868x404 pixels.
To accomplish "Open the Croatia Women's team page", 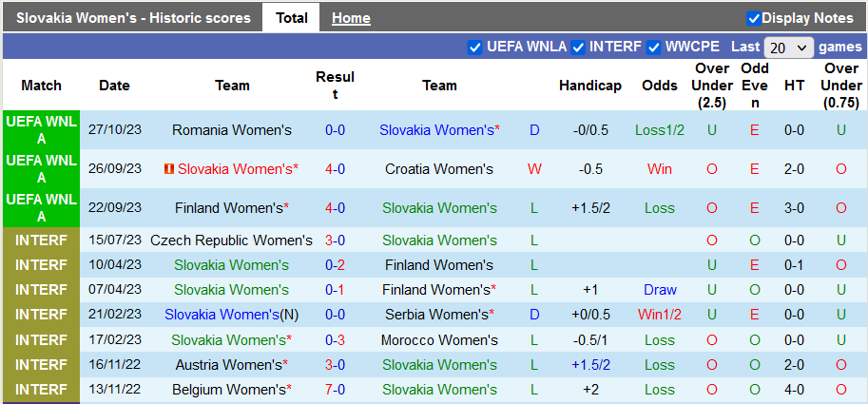I will point(439,169).
